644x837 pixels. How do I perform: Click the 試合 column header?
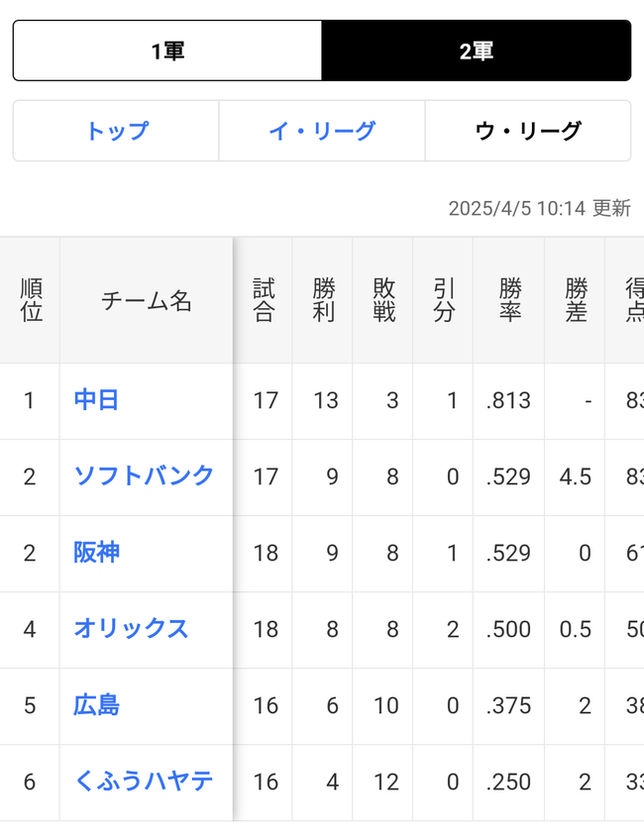[x=263, y=297]
